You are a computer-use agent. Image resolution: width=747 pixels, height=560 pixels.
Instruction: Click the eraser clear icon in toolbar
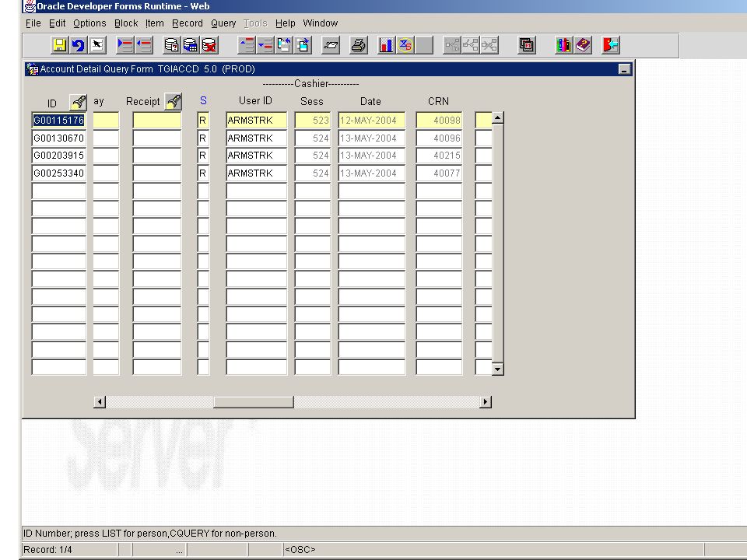pos(331,45)
